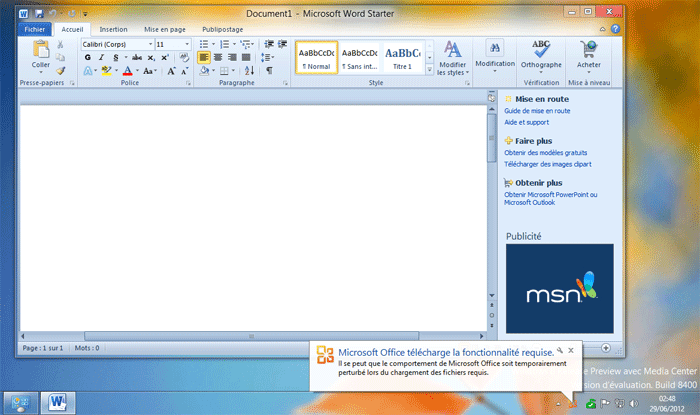Open the highlight color dropdown arrow
Screen dimensions: 700x415
point(116,71)
